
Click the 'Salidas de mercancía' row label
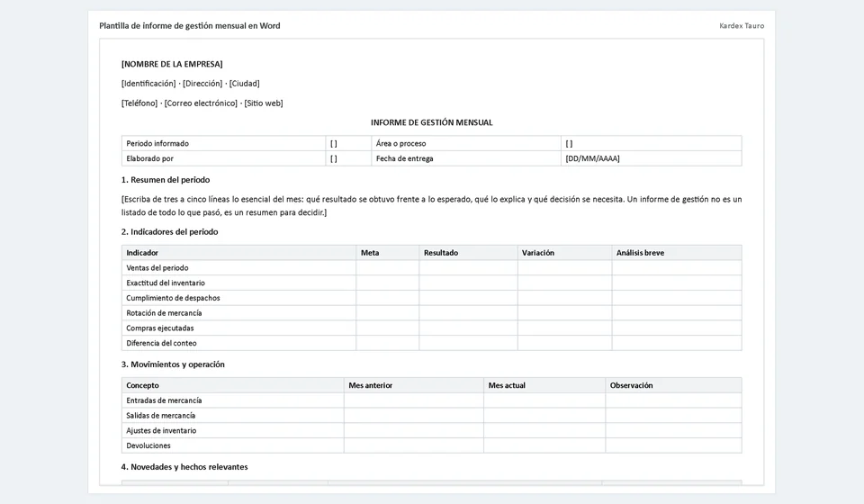tap(160, 416)
